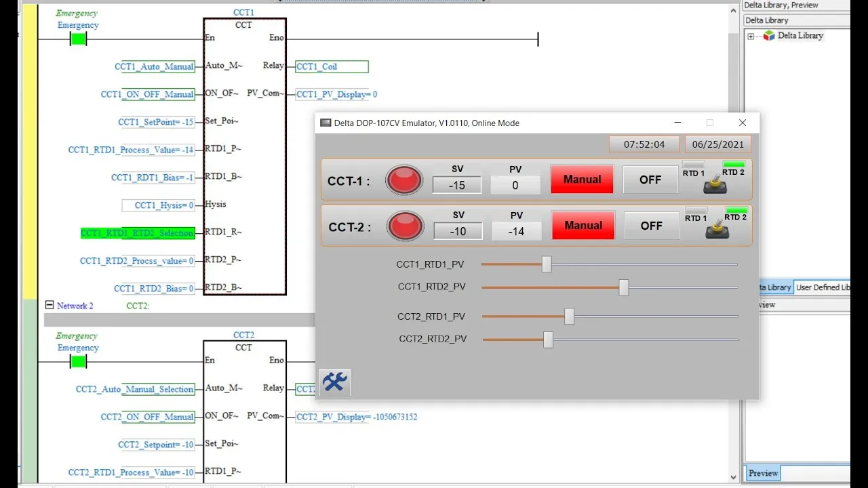Click the Delta Library cube icon
This screenshot has height=488, width=868.
pyautogui.click(x=768, y=35)
